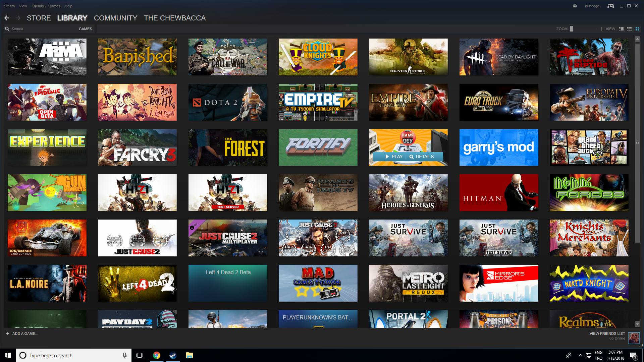Select Euro Truck Simulator 2 tile

coord(499,102)
